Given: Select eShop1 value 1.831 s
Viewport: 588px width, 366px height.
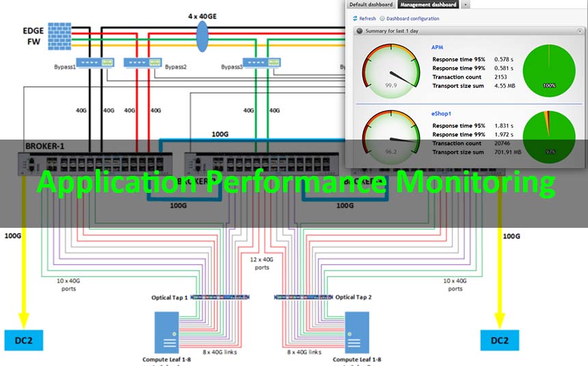Looking at the screenshot, I should 504,125.
